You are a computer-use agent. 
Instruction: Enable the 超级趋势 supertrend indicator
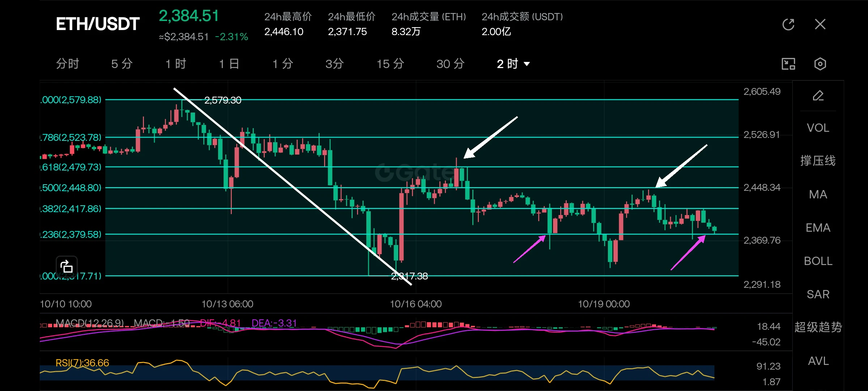point(818,327)
